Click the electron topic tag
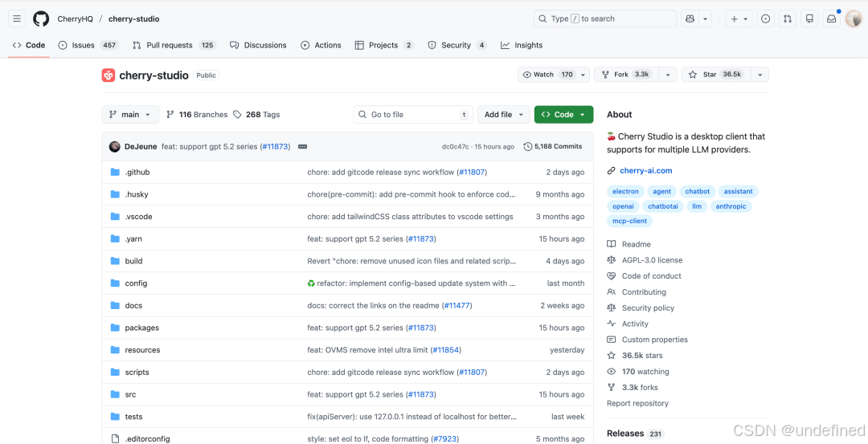 click(x=625, y=191)
